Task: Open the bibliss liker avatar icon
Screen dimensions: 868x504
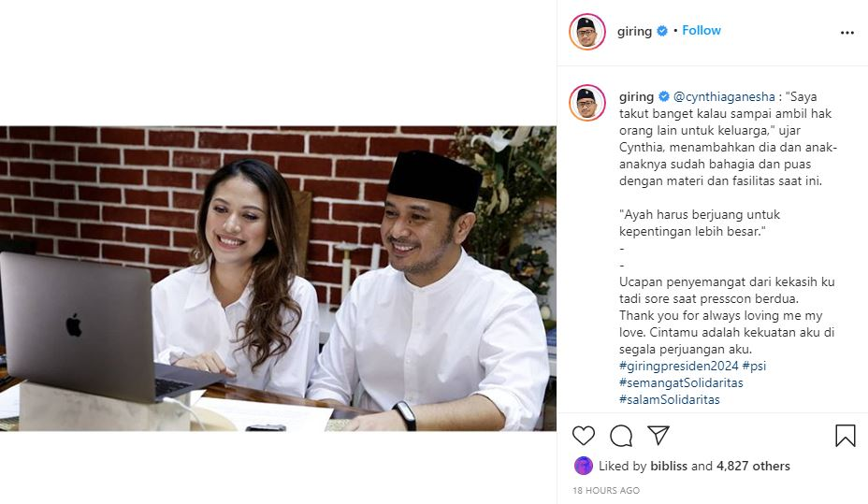Action: (x=584, y=466)
